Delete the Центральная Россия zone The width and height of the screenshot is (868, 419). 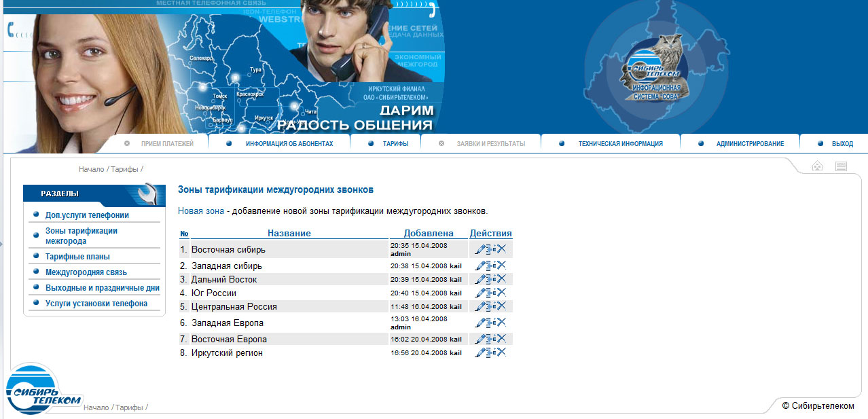click(x=501, y=306)
